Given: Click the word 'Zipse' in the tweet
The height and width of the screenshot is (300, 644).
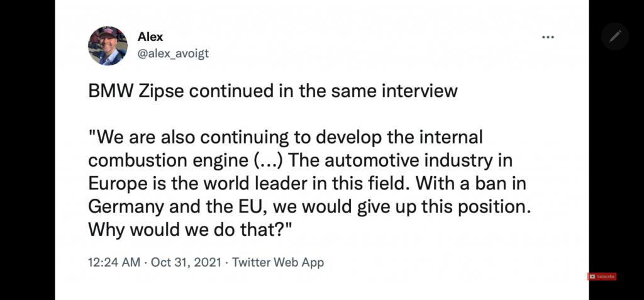Looking at the screenshot, I should (x=161, y=91).
